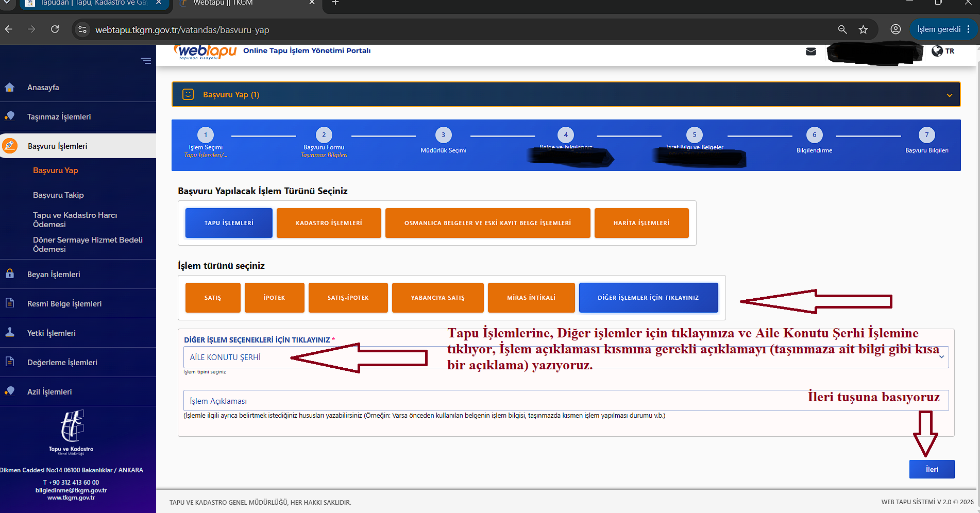This screenshot has height=513, width=980.
Task: Collapse the Başvuru Yap (1) panel chevron
Action: (x=950, y=95)
